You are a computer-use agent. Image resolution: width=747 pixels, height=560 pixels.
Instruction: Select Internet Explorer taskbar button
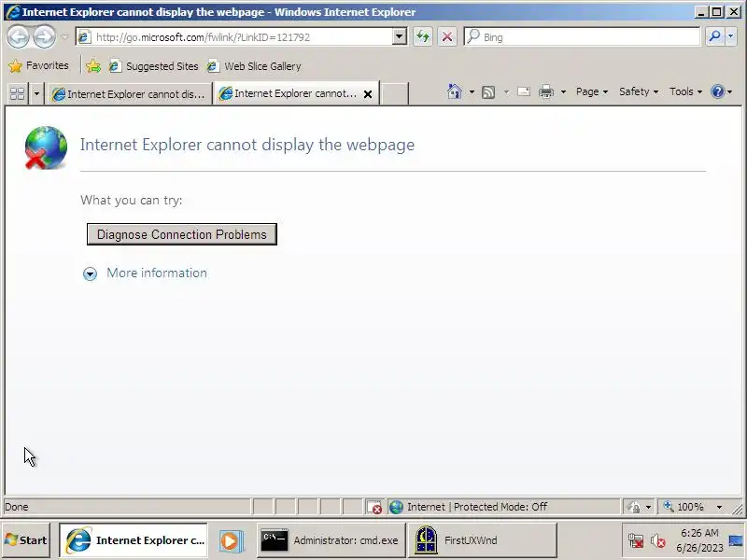point(134,540)
